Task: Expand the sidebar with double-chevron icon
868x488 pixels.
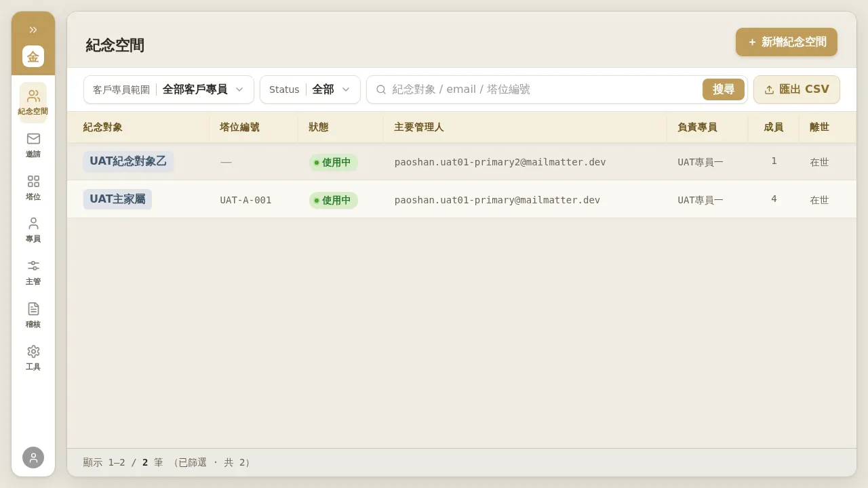Action: [33, 29]
